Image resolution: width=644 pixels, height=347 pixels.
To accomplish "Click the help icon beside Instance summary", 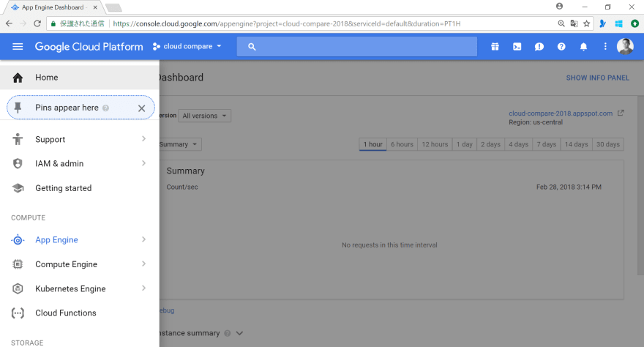I will coord(227,333).
